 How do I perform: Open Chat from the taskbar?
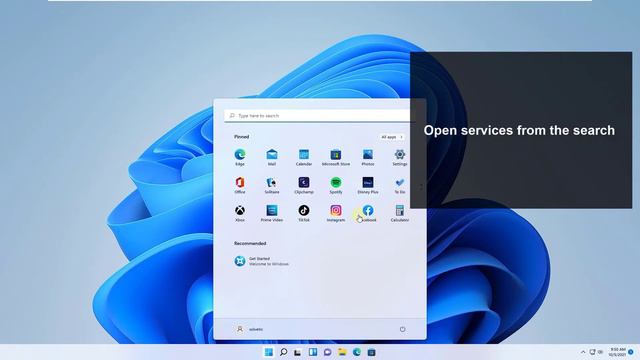click(327, 352)
